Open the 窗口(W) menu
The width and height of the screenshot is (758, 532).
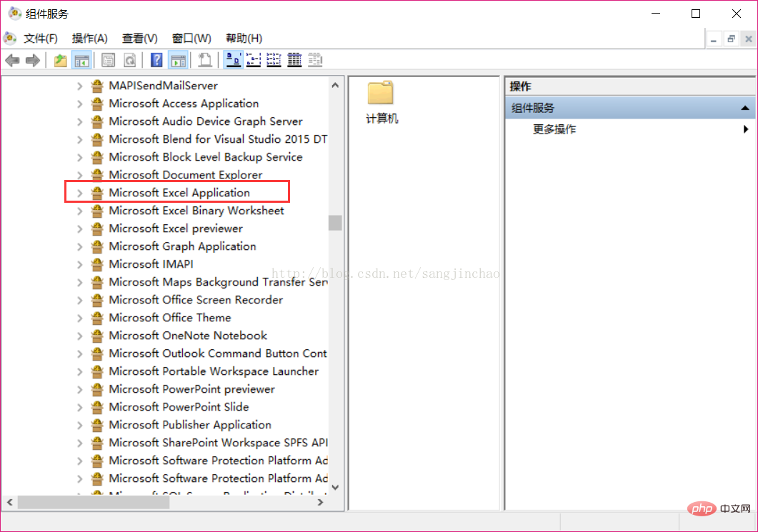[x=191, y=38]
